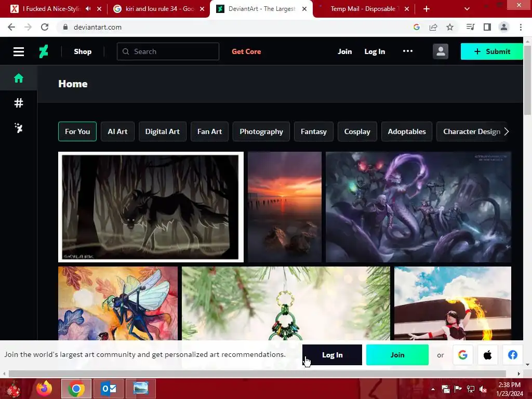This screenshot has height=399, width=532.
Task: Open Firefox from the taskbar
Action: coord(45,389)
